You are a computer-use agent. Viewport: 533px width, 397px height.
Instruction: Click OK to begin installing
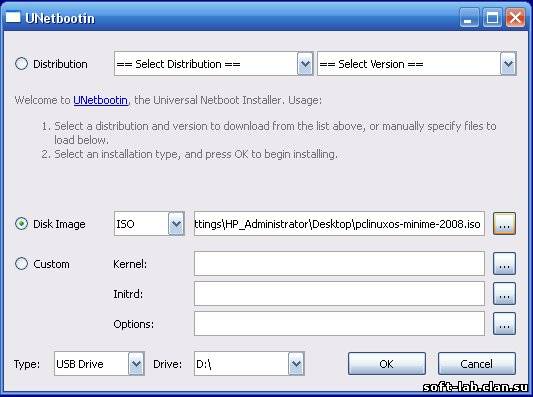pos(387,364)
